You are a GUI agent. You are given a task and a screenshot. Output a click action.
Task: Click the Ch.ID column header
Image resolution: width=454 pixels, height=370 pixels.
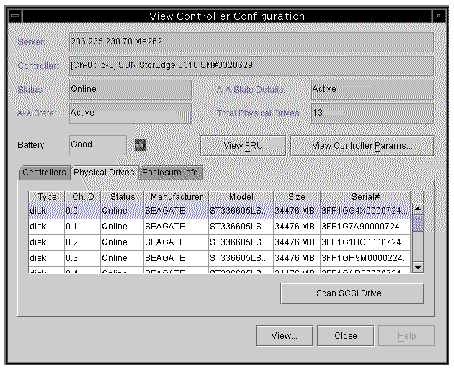click(82, 197)
